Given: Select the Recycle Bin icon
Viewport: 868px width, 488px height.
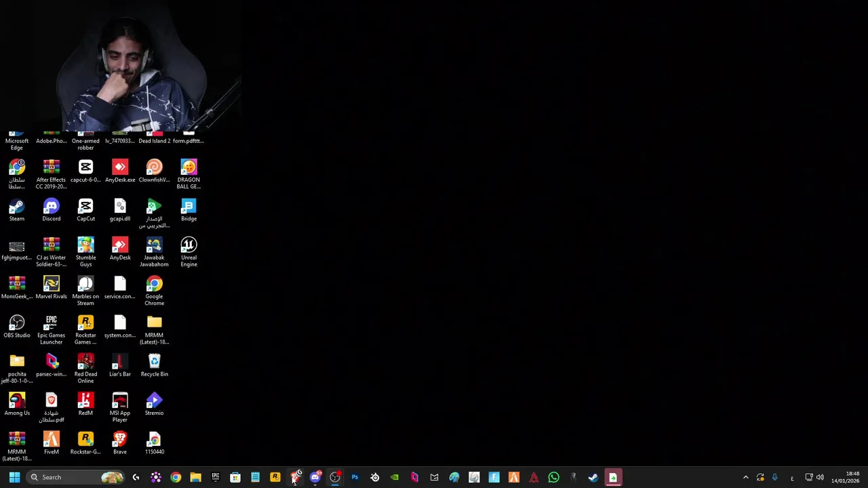Looking at the screenshot, I should pos(154,365).
